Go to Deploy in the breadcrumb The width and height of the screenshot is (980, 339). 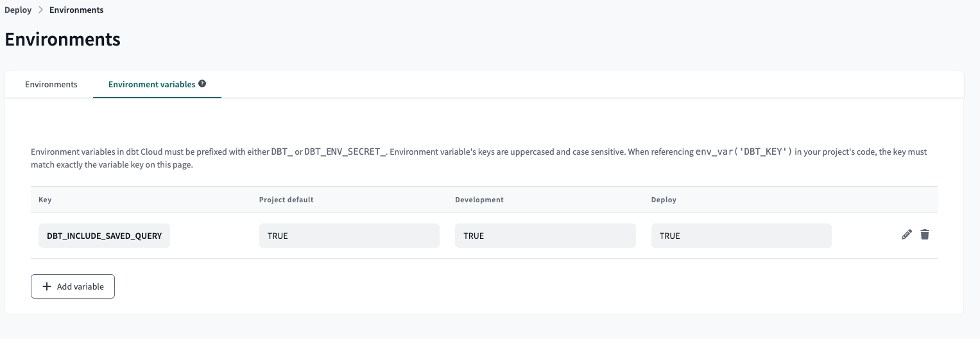(18, 10)
